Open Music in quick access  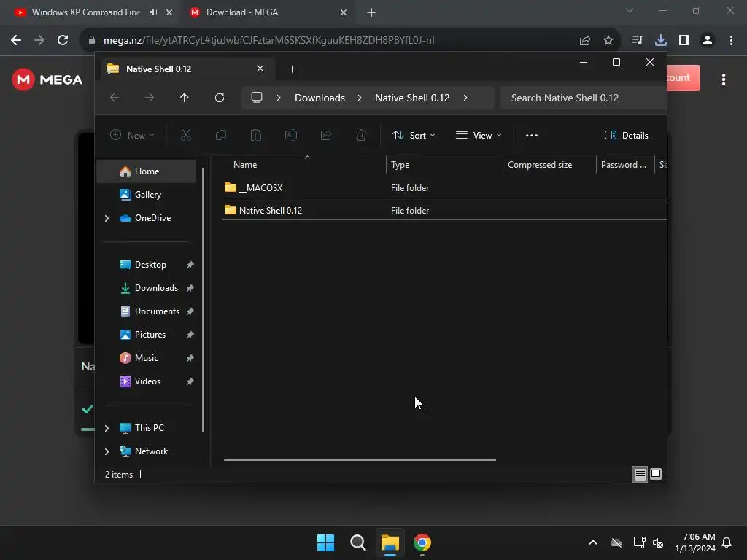pos(146,358)
